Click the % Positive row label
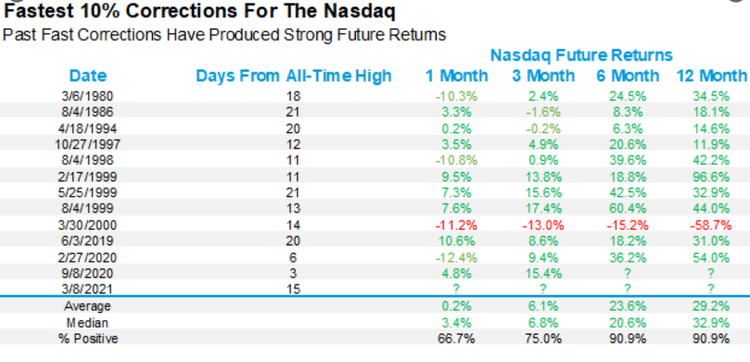Screen dimensions: 750x362 click(x=88, y=339)
